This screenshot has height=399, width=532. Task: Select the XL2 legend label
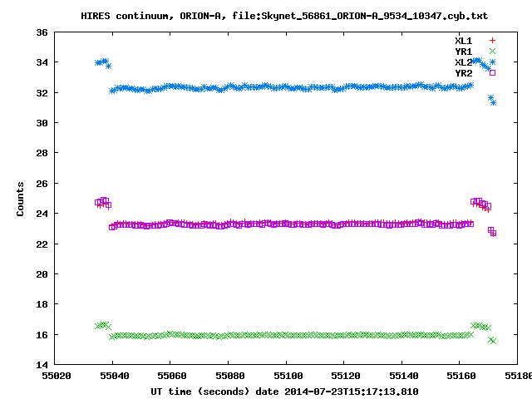[463, 62]
